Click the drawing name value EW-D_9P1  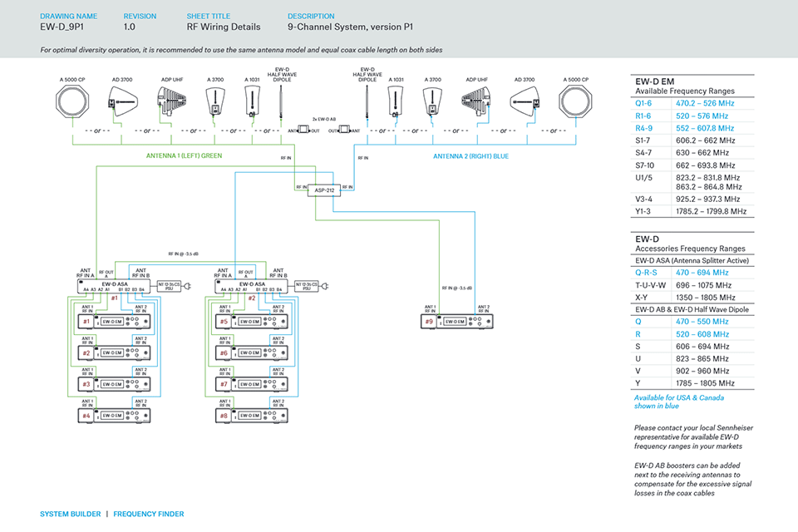62,27
